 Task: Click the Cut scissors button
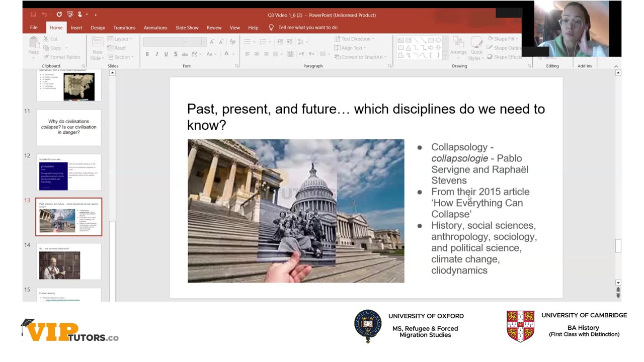tap(50, 39)
